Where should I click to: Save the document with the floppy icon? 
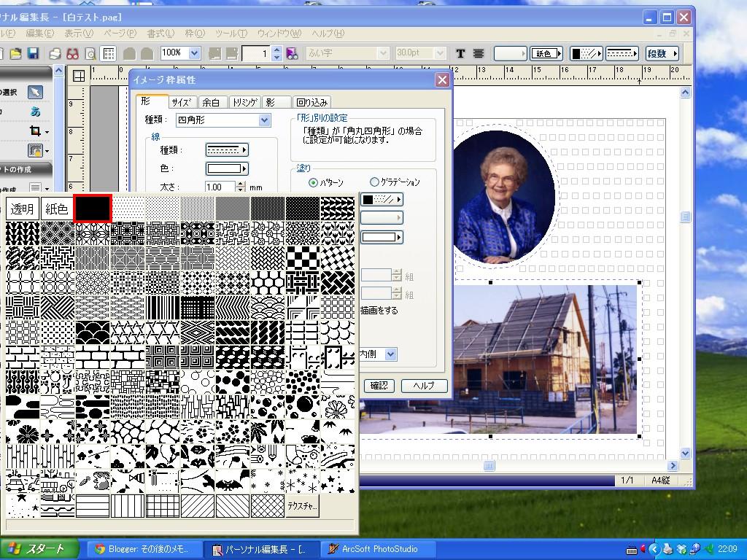pyautogui.click(x=34, y=53)
